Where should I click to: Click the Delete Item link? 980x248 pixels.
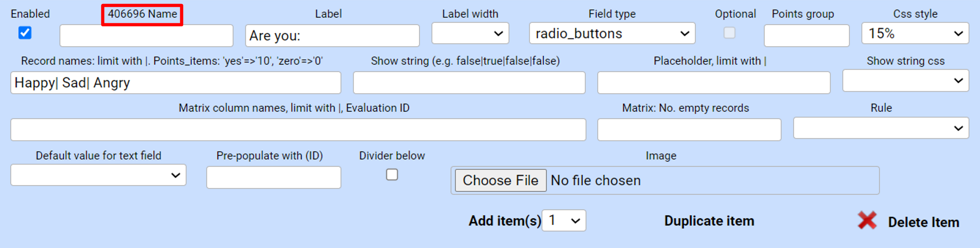923,222
